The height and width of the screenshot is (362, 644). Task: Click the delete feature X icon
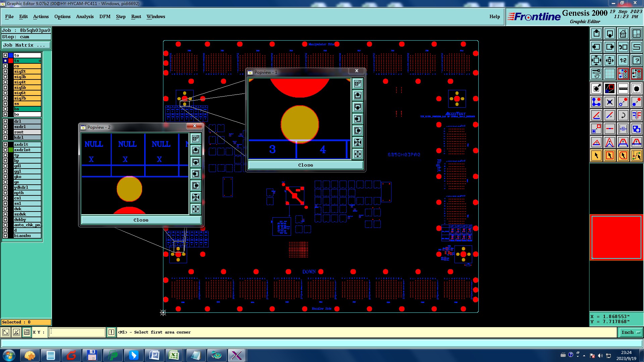click(x=609, y=102)
